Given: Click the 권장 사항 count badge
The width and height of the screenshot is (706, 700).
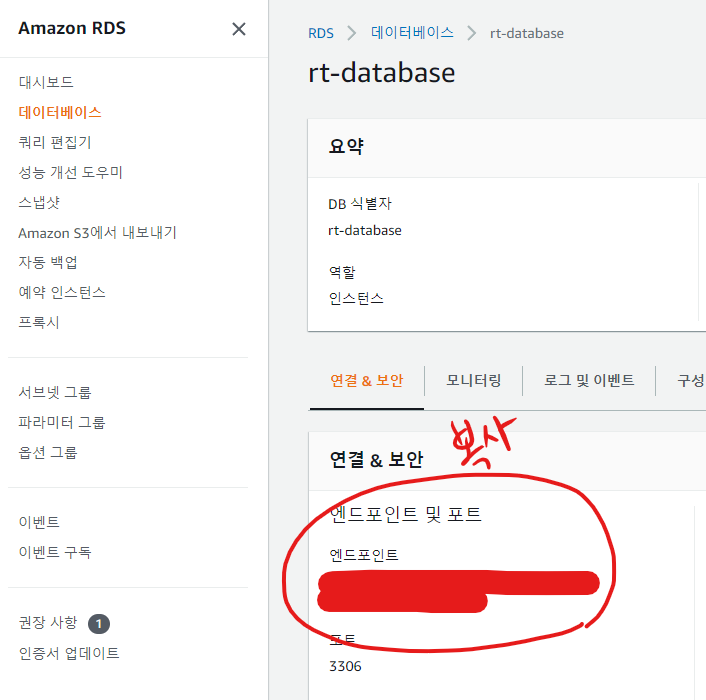Looking at the screenshot, I should click(99, 624).
